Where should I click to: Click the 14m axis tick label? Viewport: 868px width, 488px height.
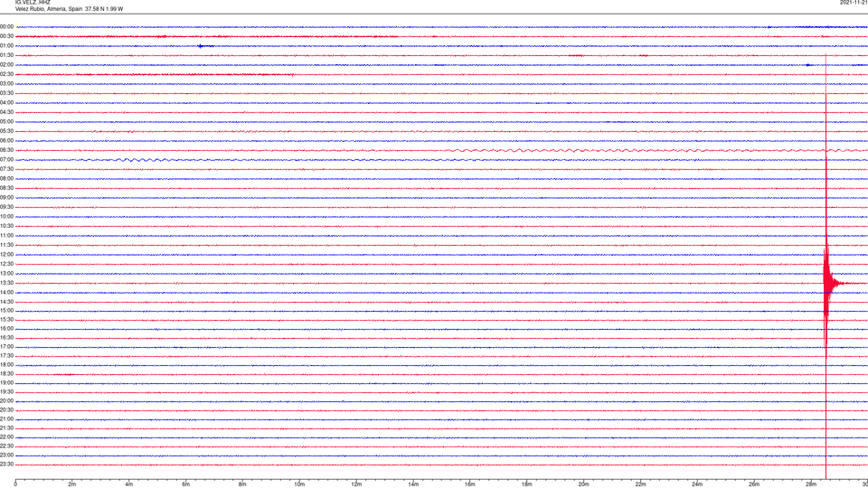[413, 484]
